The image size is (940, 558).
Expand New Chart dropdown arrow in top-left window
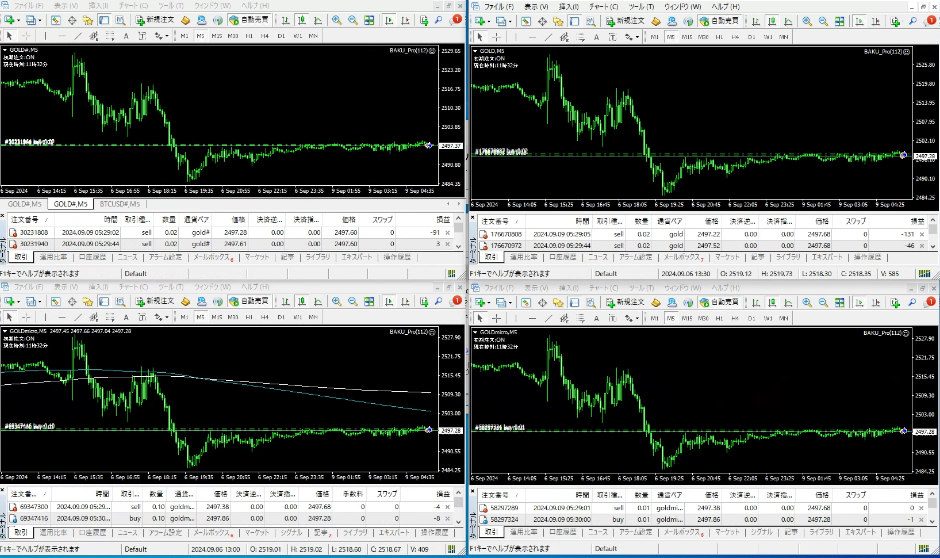pyautogui.click(x=19, y=20)
